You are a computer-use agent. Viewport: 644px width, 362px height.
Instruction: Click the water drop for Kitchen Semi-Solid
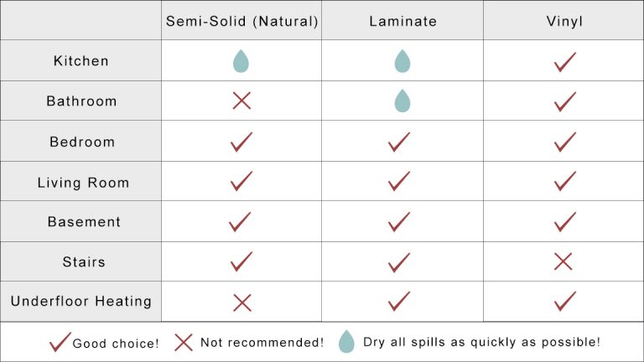point(241,61)
